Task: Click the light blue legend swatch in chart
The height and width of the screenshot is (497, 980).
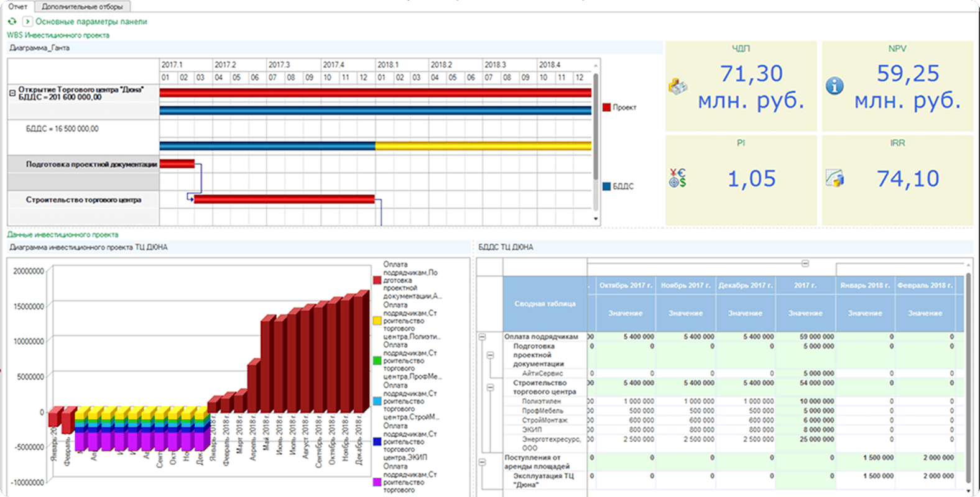Action: (x=377, y=401)
